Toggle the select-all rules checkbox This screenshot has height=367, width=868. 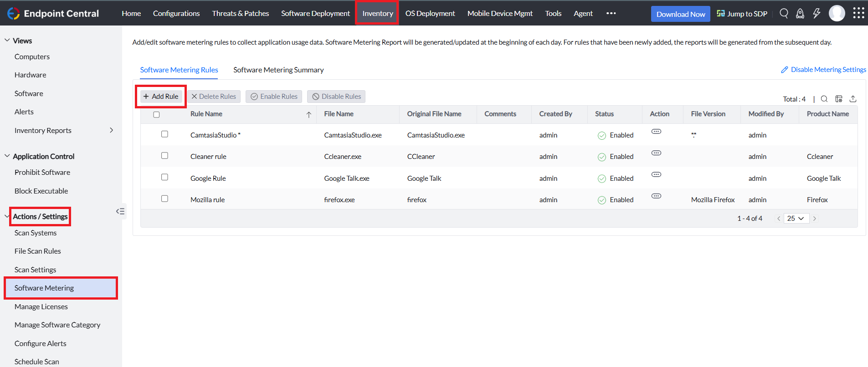click(x=156, y=114)
